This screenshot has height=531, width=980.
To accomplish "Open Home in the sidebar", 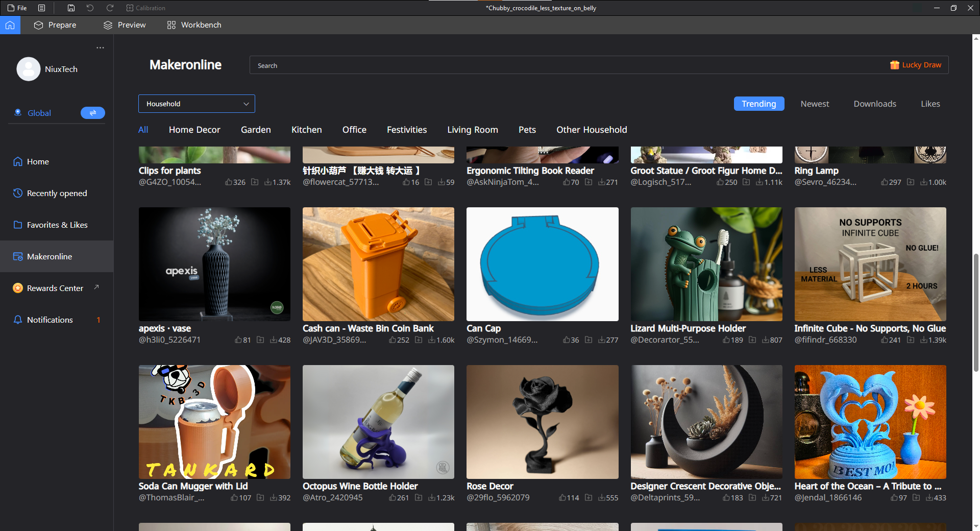I will (x=57, y=161).
